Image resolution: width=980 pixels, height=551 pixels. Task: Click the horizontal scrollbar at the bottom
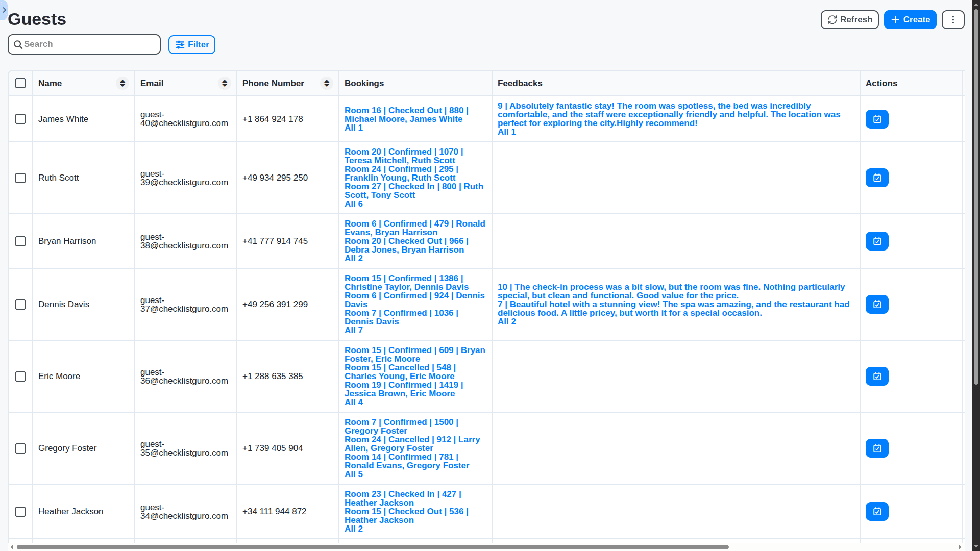coord(373,547)
